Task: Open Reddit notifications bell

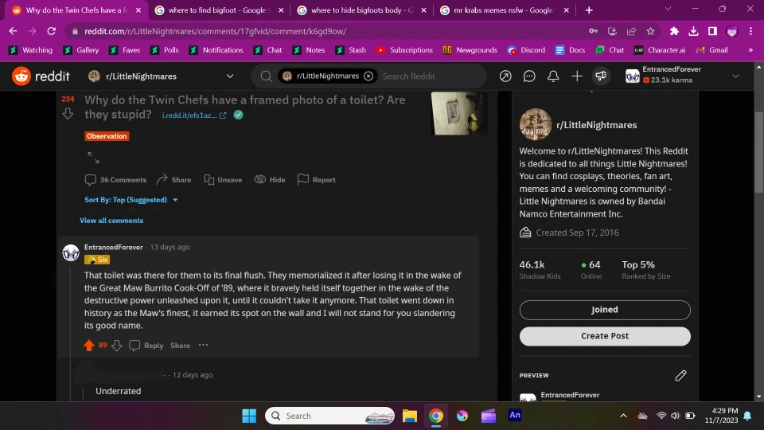Action: pyautogui.click(x=553, y=76)
